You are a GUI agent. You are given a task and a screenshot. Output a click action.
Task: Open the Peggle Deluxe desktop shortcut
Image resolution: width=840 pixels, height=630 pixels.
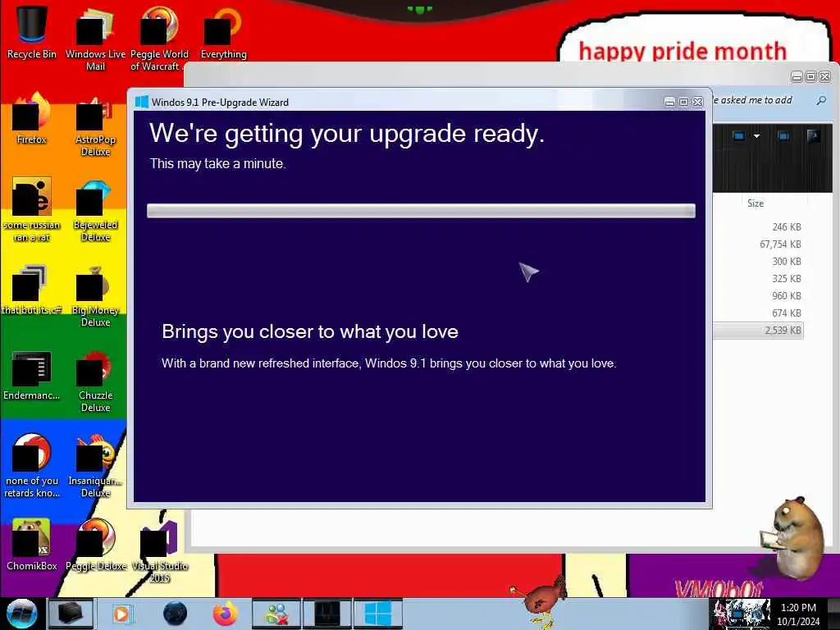coord(95,545)
